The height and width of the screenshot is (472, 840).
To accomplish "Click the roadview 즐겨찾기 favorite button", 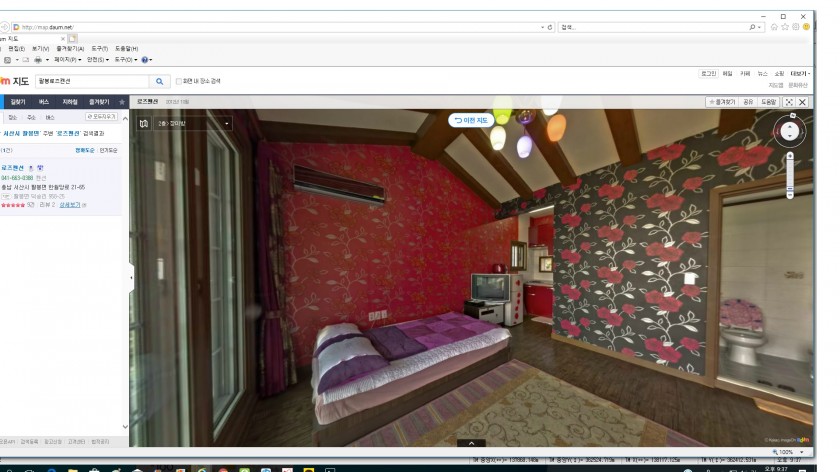I will pyautogui.click(x=722, y=102).
